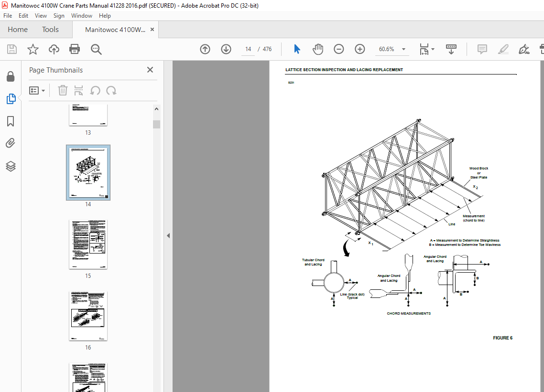This screenshot has width=544, height=392.
Task: Open the Help menu
Action: pyautogui.click(x=105, y=16)
